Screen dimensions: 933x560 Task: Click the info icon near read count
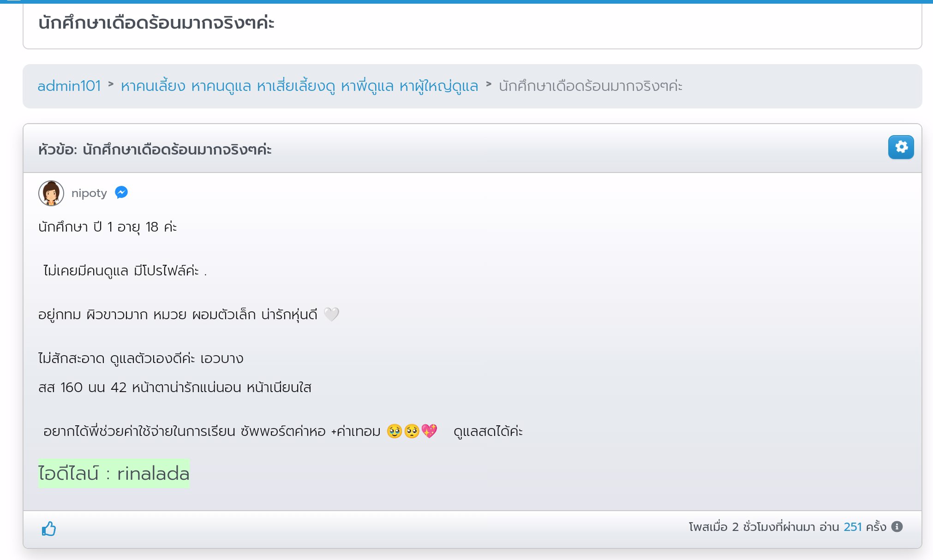pos(897,527)
